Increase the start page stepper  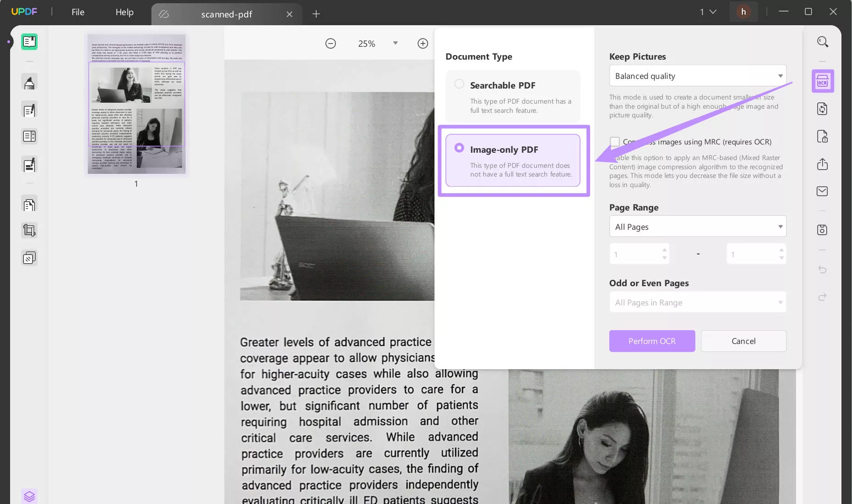tap(664, 250)
